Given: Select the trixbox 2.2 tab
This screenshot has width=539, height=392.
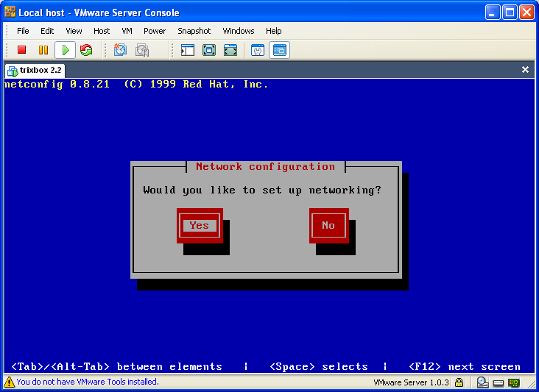Looking at the screenshot, I should (35, 71).
